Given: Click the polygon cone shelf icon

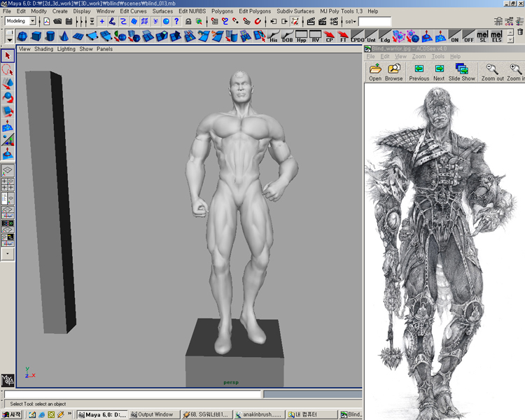Looking at the screenshot, I should (x=63, y=36).
